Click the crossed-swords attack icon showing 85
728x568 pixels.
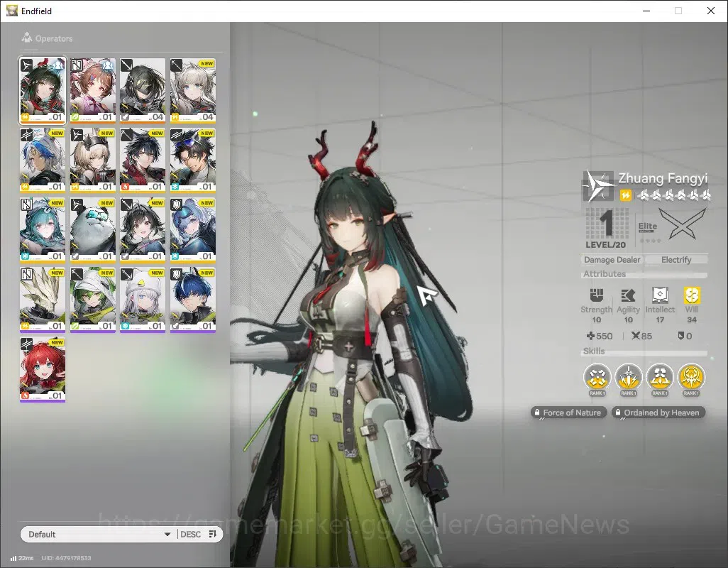(x=636, y=335)
